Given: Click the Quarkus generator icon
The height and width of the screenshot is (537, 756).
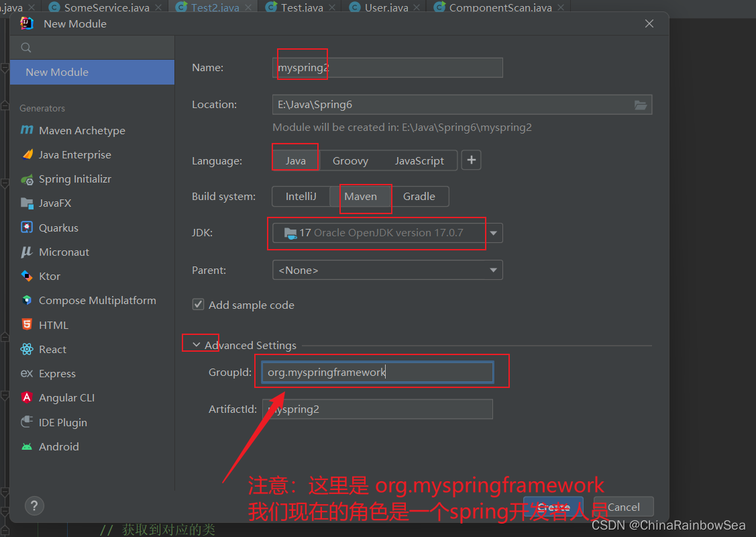Looking at the screenshot, I should (x=27, y=228).
